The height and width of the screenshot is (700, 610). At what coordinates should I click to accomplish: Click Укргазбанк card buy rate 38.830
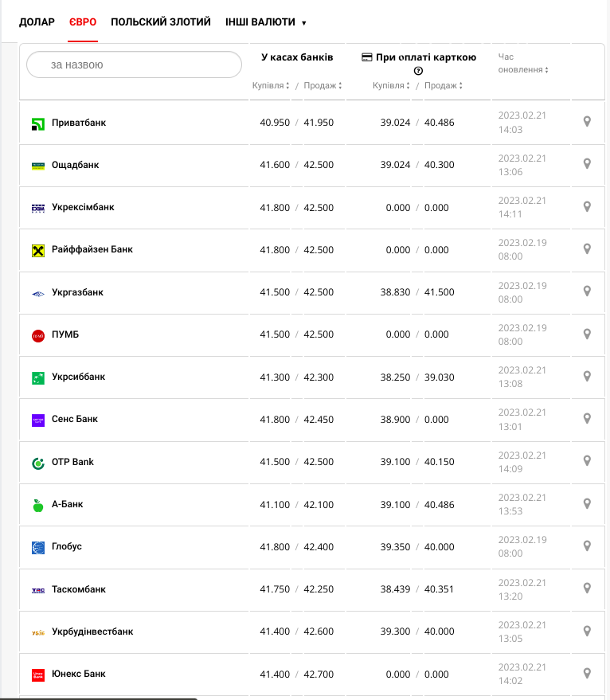click(395, 292)
